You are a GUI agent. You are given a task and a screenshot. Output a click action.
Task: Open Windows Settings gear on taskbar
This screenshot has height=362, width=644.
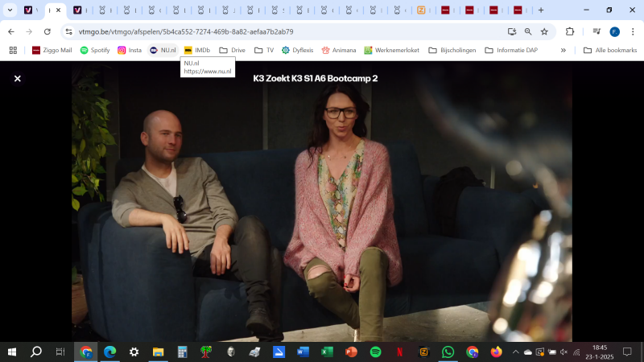click(x=134, y=352)
